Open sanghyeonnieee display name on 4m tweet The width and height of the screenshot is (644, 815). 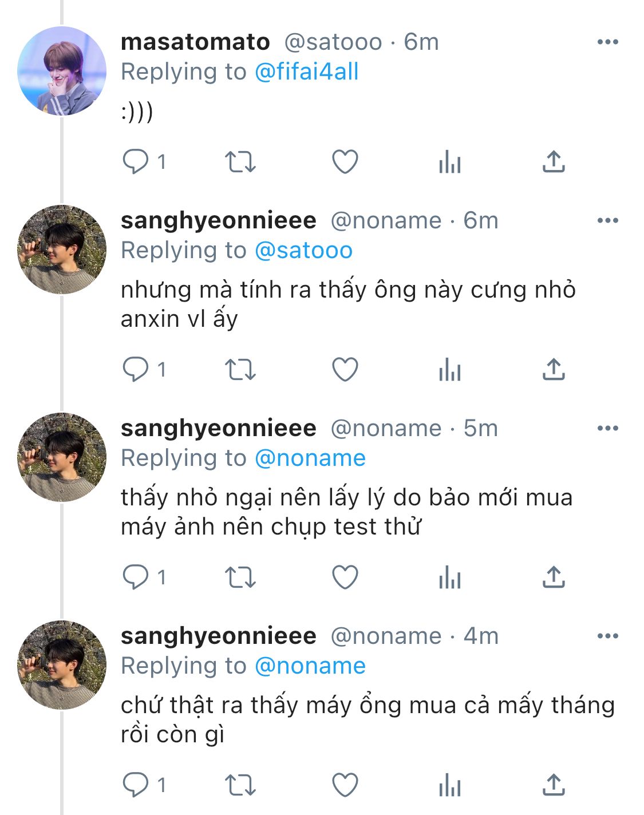pyautogui.click(x=218, y=636)
